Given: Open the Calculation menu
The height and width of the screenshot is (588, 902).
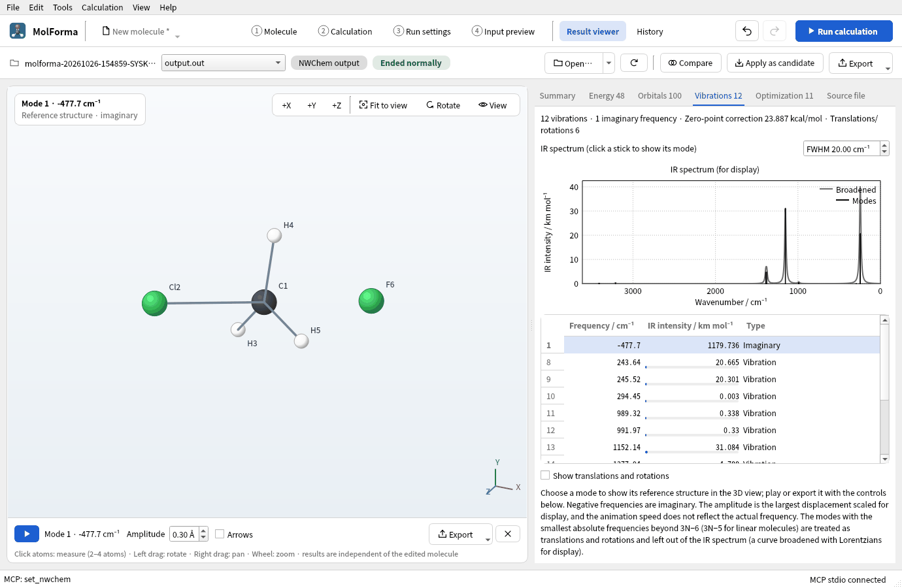Looking at the screenshot, I should click(x=102, y=7).
